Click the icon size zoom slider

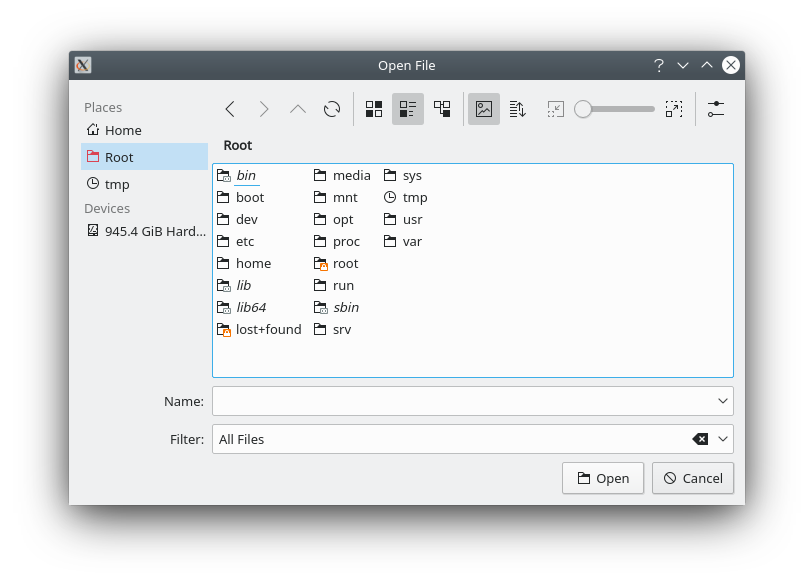(x=615, y=109)
